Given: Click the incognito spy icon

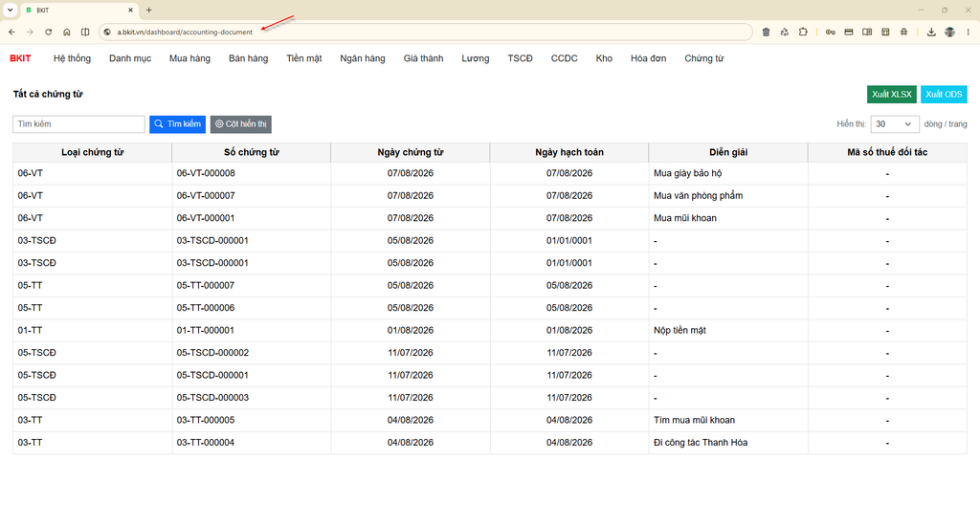Looking at the screenshot, I should point(903,32).
